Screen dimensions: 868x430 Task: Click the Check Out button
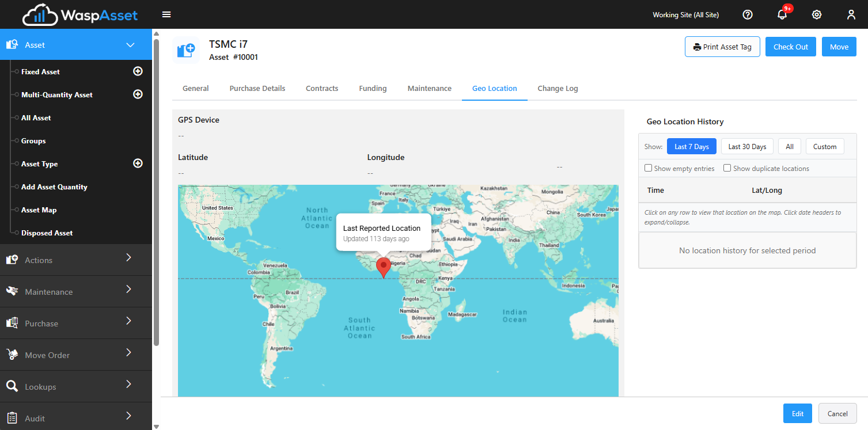pyautogui.click(x=791, y=47)
